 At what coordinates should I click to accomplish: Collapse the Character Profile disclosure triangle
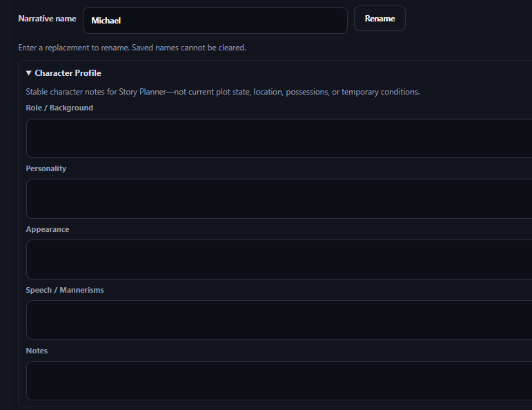click(x=29, y=73)
